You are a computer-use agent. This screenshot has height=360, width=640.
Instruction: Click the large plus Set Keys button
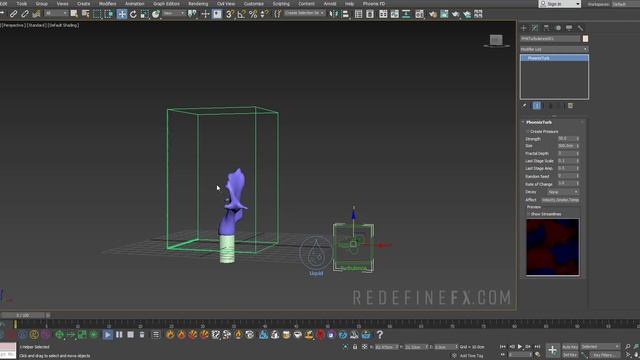click(552, 350)
